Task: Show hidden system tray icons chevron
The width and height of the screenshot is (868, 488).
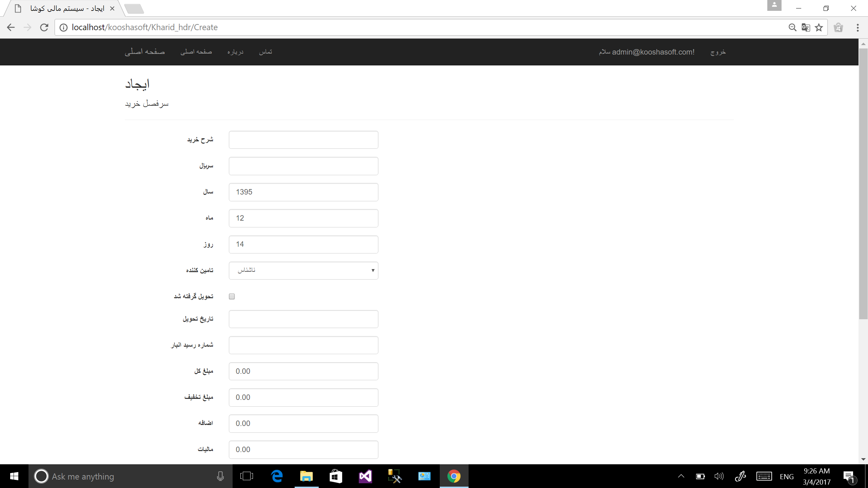Action: (681, 476)
